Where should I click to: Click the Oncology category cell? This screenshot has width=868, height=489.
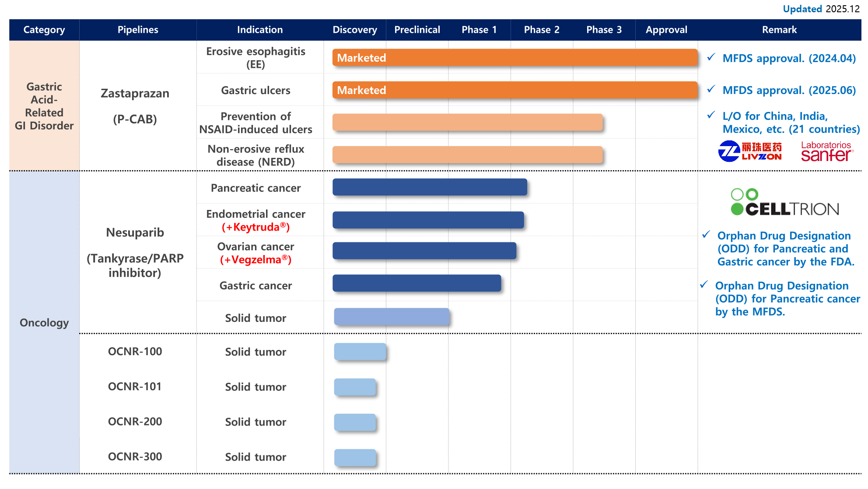(x=44, y=323)
